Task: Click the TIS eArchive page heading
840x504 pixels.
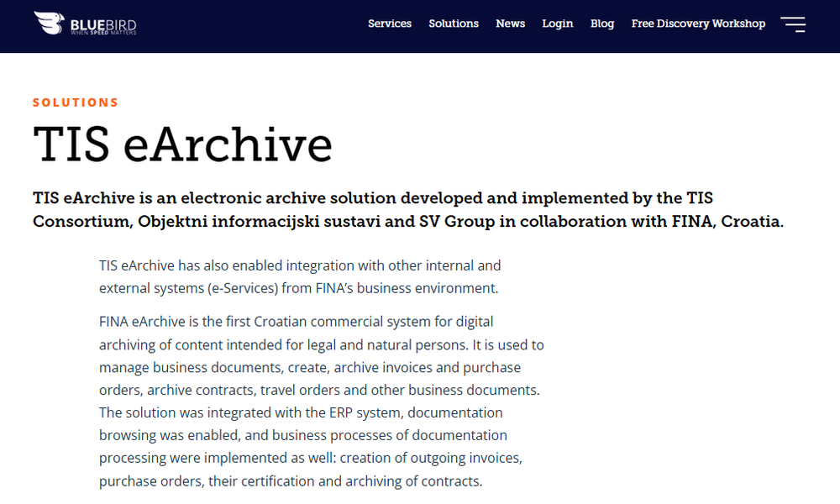Action: click(182, 144)
